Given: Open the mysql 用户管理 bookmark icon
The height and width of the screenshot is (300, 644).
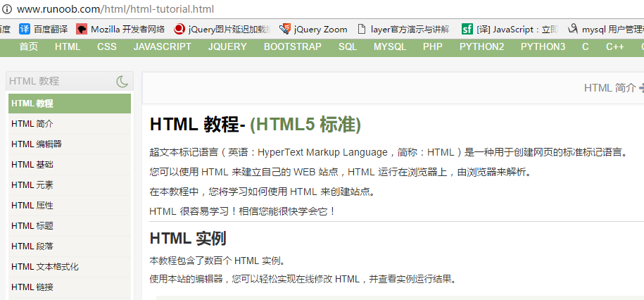Looking at the screenshot, I should click(x=573, y=30).
